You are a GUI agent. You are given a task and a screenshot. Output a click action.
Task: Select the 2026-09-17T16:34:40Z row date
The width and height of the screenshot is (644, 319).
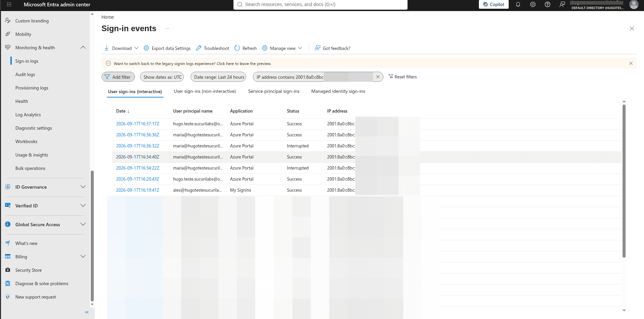pos(138,157)
